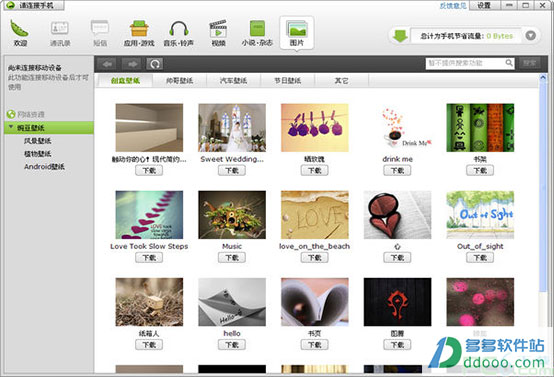The image size is (554, 377).
Task: Switch to the 汽车壁纸 tab
Action: [x=234, y=81]
